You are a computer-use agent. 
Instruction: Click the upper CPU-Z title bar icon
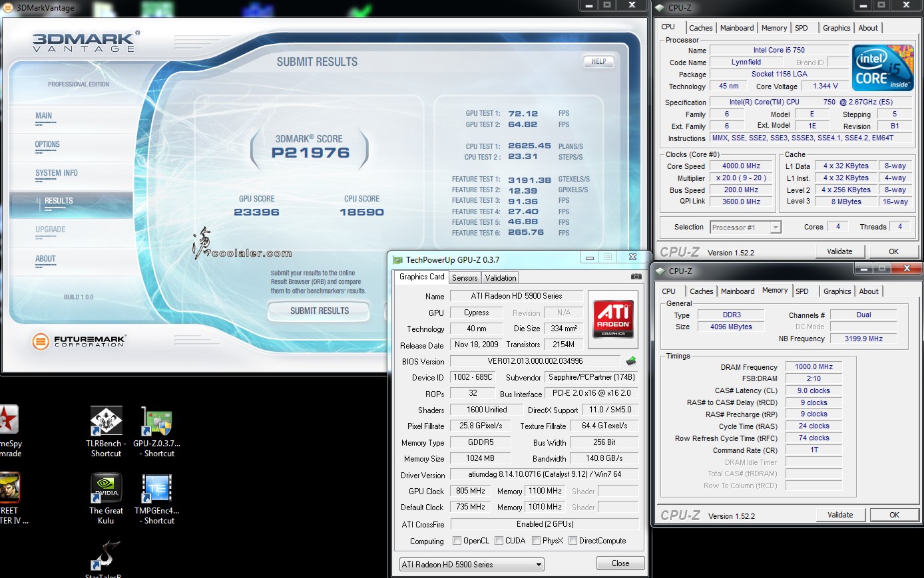pos(660,8)
